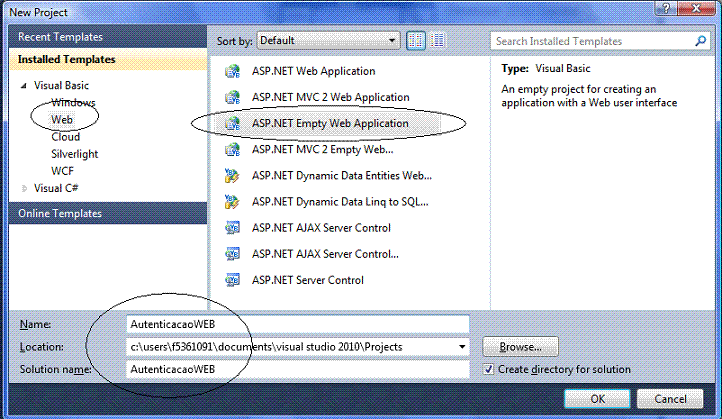The height and width of the screenshot is (419, 722).
Task: Expand the Visual C# tree node
Action: 24,188
